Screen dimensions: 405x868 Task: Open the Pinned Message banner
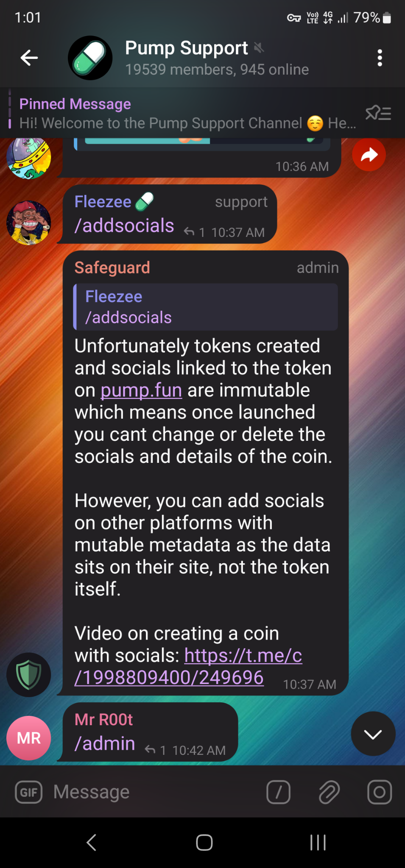click(x=187, y=113)
